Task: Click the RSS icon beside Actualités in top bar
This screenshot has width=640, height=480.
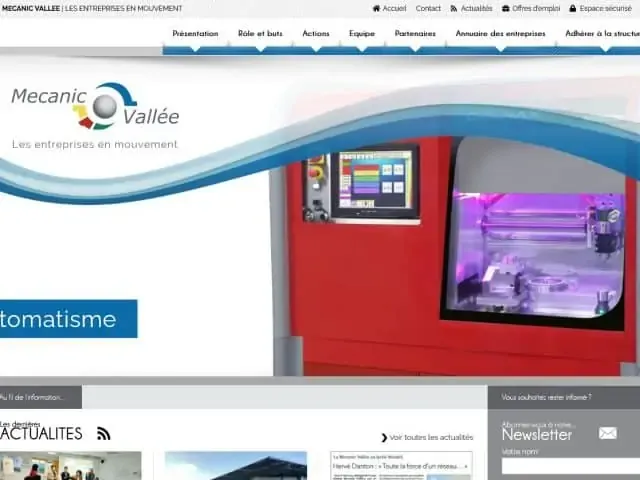Action: [x=454, y=8]
